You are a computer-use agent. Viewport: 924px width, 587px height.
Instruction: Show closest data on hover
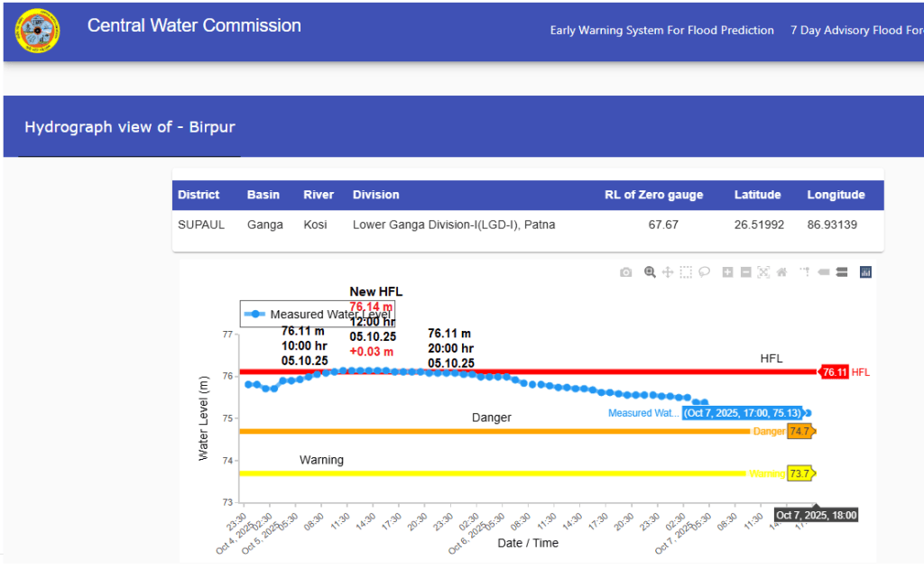click(823, 272)
